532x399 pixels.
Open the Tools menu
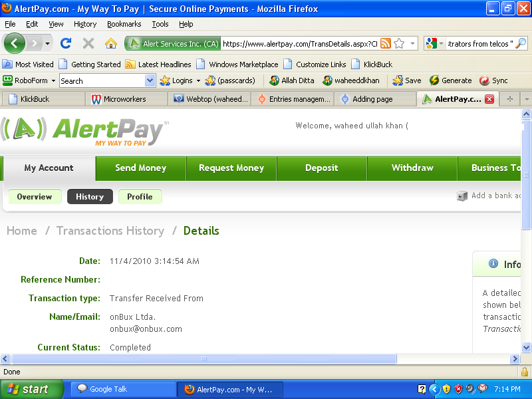160,24
